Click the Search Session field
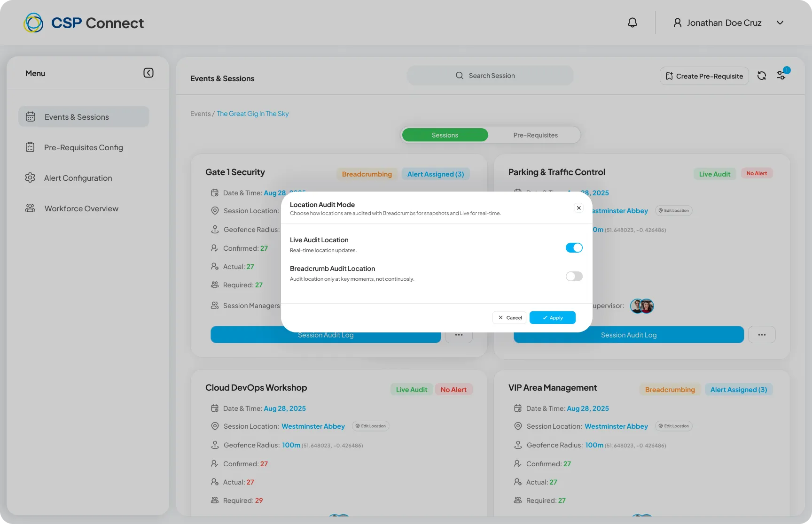Viewport: 812px width, 524px height. point(490,76)
